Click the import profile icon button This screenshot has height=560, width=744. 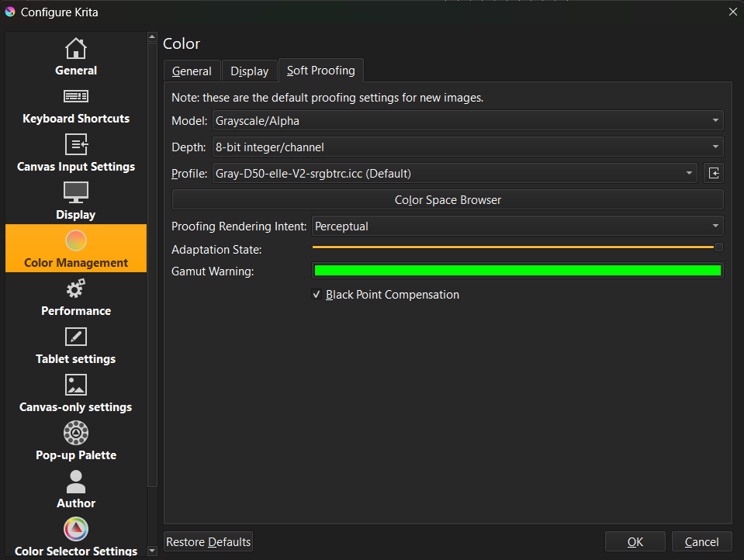714,173
